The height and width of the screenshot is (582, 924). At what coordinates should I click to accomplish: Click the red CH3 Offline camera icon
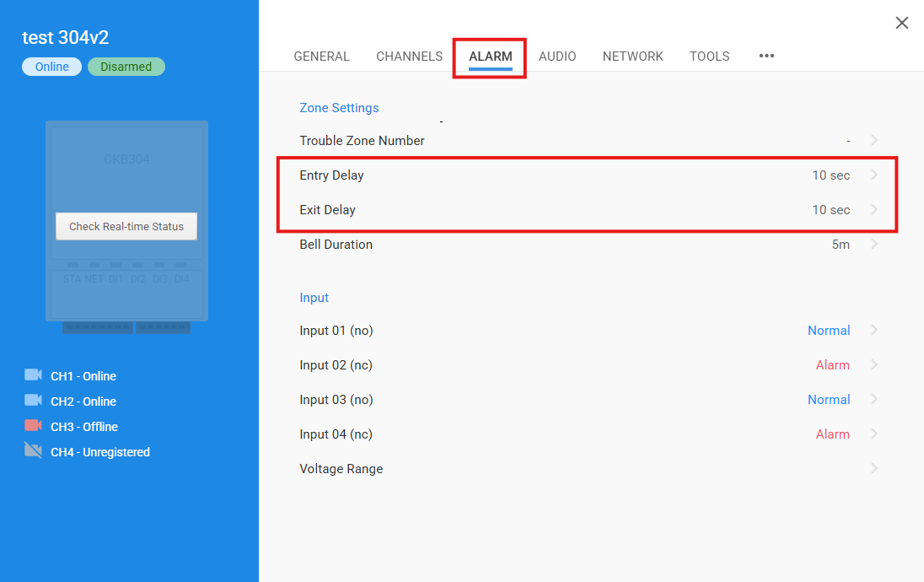pyautogui.click(x=33, y=426)
